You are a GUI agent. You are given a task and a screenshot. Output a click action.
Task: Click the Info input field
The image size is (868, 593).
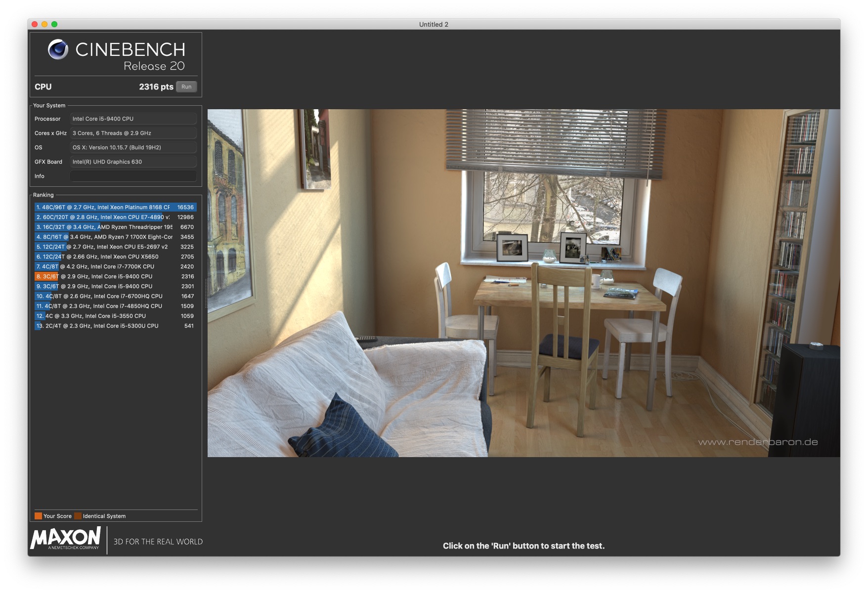(133, 176)
